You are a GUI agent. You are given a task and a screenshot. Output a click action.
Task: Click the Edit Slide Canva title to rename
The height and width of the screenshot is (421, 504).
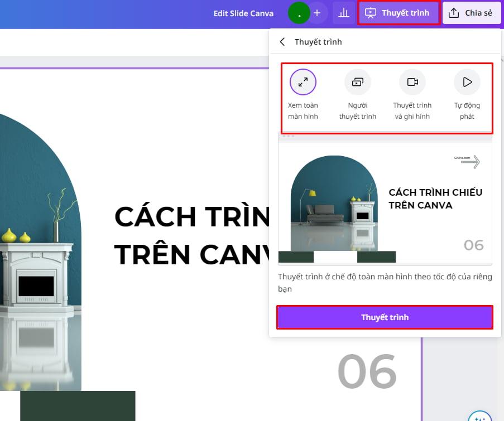point(243,13)
